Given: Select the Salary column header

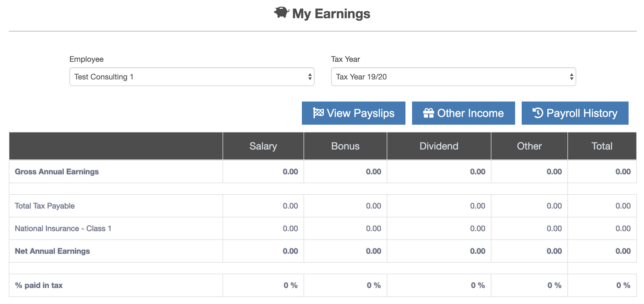Looking at the screenshot, I should (x=263, y=146).
